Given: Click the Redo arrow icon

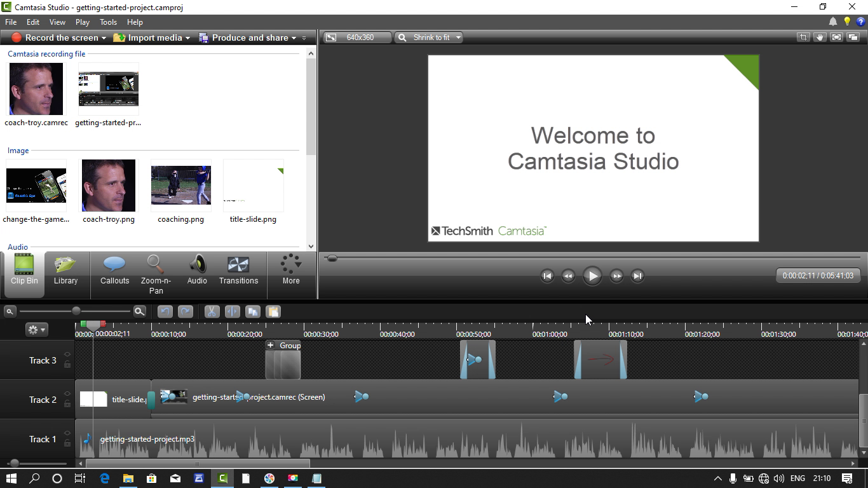Looking at the screenshot, I should 186,311.
